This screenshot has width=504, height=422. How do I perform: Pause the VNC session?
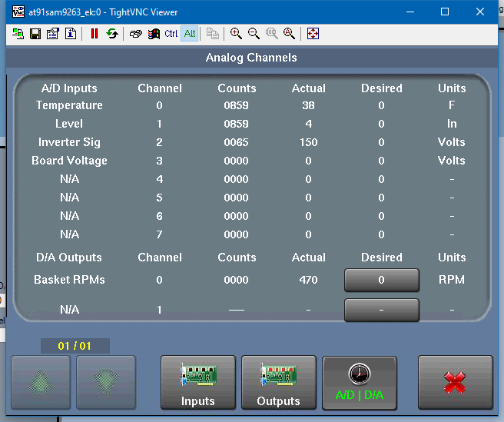point(94,34)
